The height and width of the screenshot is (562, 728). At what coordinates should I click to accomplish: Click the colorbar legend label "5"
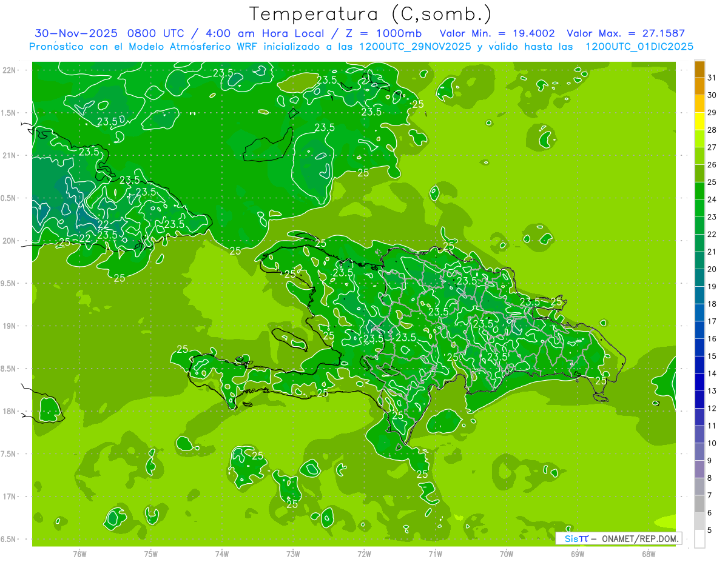[709, 530]
